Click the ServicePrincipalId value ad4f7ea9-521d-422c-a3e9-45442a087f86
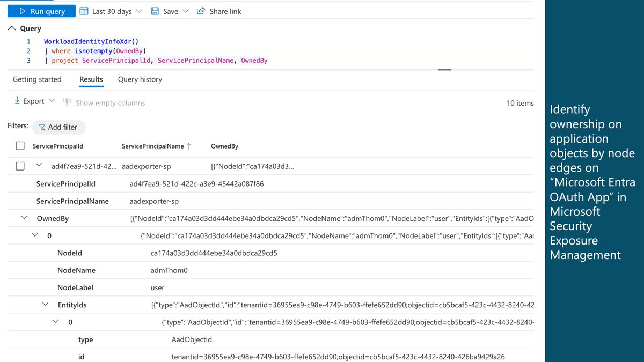Image resolution: width=644 pixels, height=362 pixels. pyautogui.click(x=196, y=184)
